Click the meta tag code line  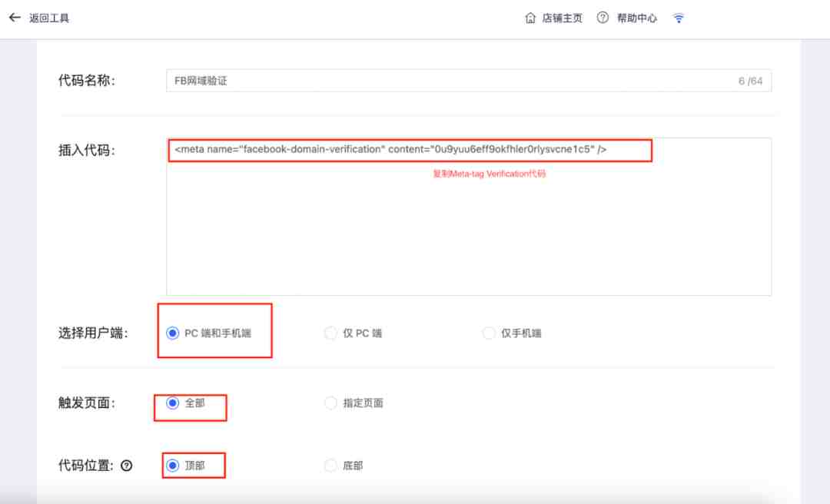[390, 149]
